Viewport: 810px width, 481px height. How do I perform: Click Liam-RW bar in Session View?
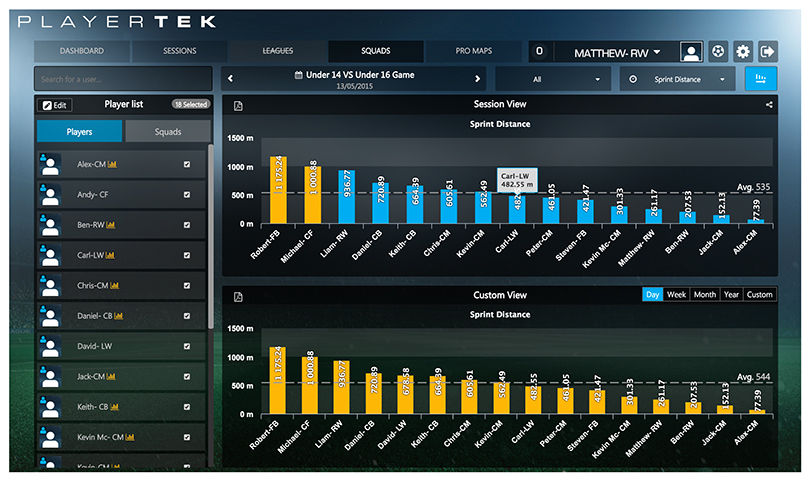(347, 197)
